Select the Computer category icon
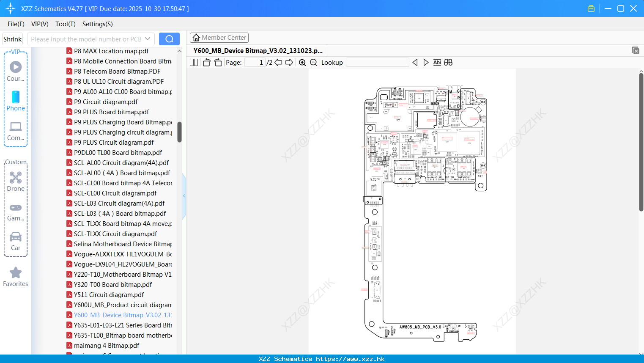Viewport: 644px width, 363px height. pos(16,131)
